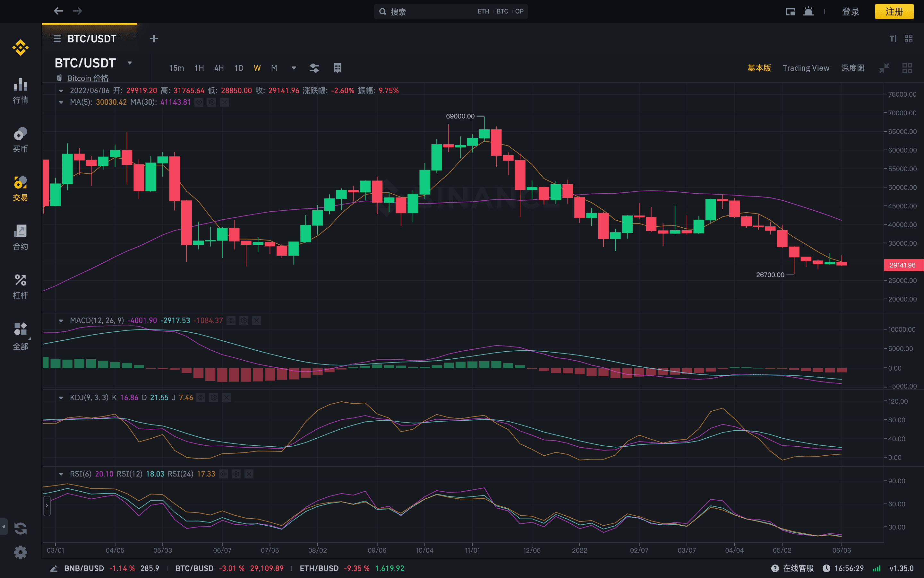
Task: Select the M monthly interval
Action: point(274,68)
